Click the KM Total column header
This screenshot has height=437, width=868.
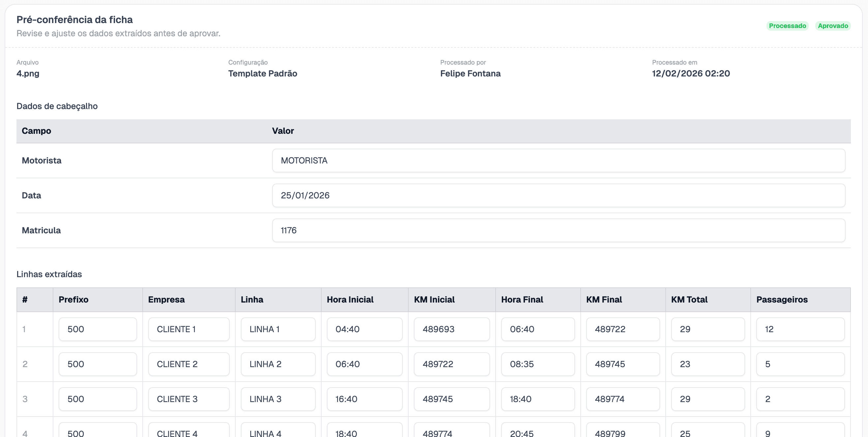(x=689, y=300)
